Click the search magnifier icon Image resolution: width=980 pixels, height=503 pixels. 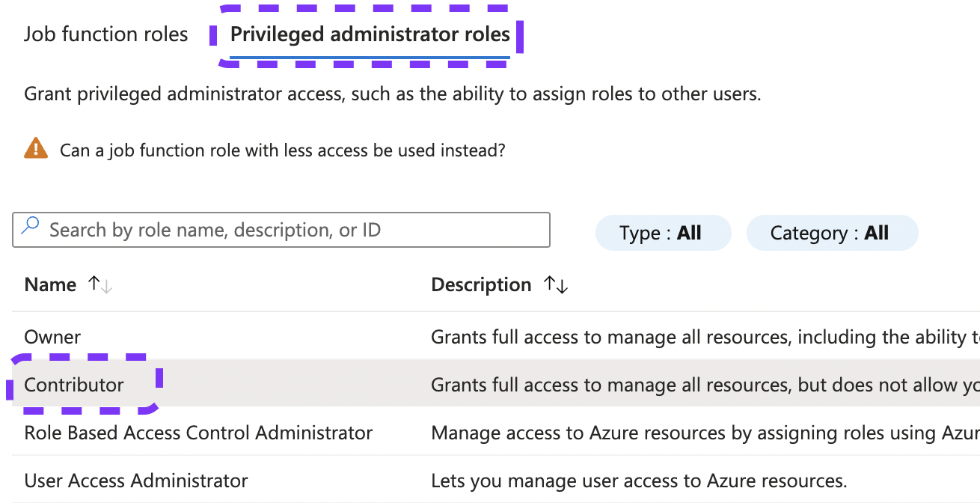coord(30,230)
